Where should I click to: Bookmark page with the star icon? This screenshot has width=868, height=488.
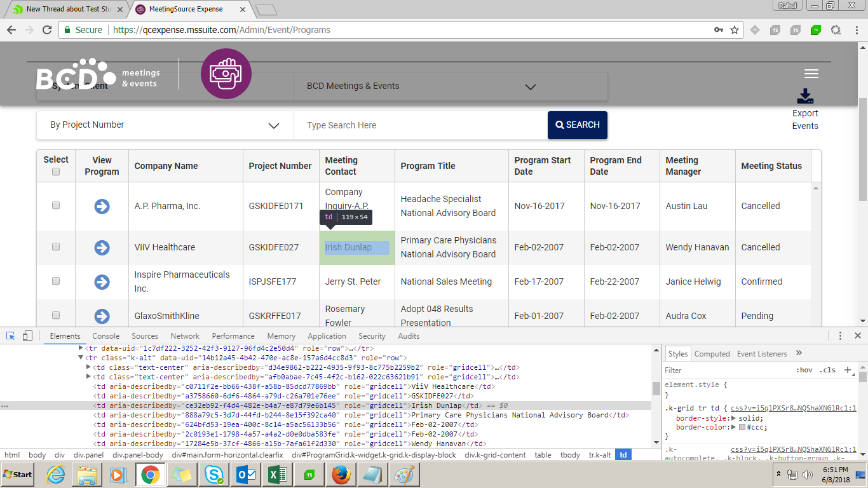coord(735,30)
